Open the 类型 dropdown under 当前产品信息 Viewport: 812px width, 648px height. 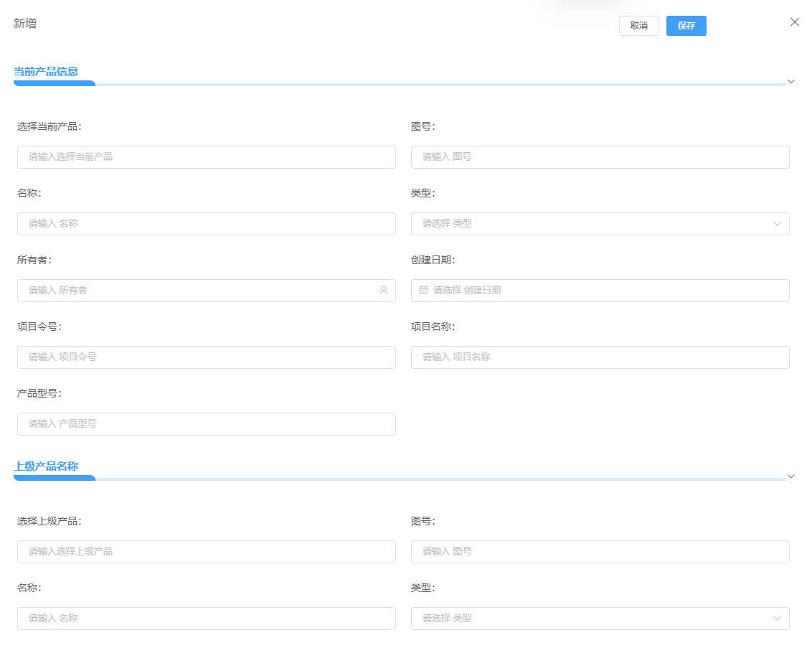tap(600, 224)
